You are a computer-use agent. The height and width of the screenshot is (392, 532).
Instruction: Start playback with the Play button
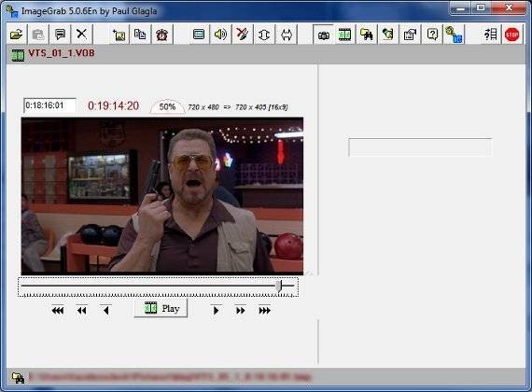pos(161,308)
